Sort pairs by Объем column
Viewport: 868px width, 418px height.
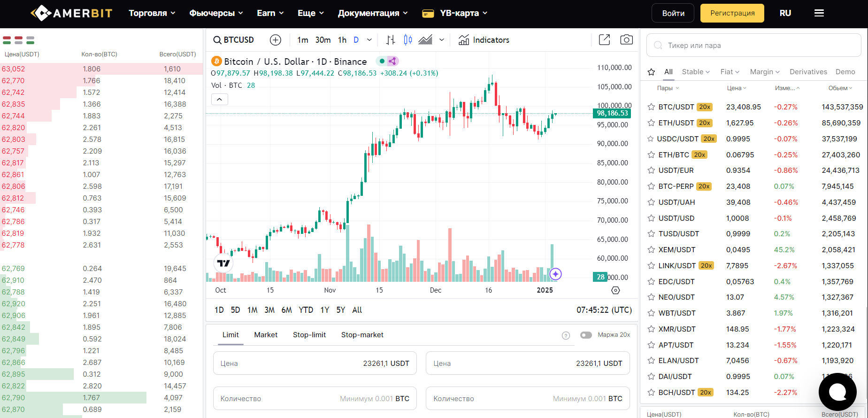840,88
